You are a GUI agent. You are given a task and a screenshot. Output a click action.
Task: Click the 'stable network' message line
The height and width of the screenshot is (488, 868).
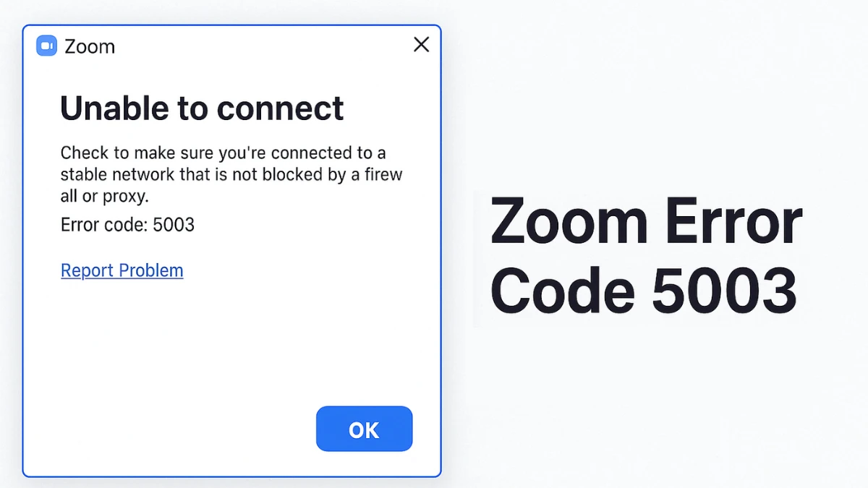[231, 174]
